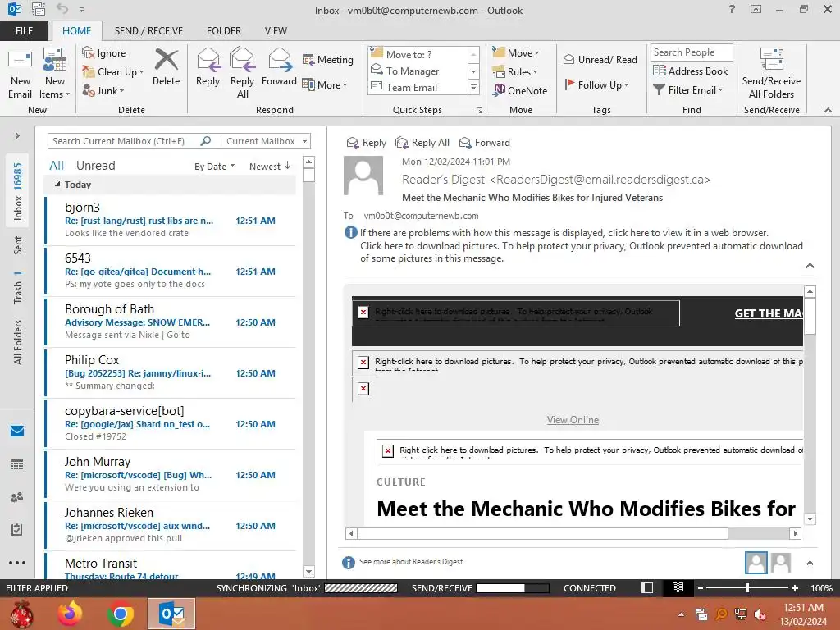Image resolution: width=840 pixels, height=630 pixels.
Task: Create a New Email message
Action: (20, 75)
